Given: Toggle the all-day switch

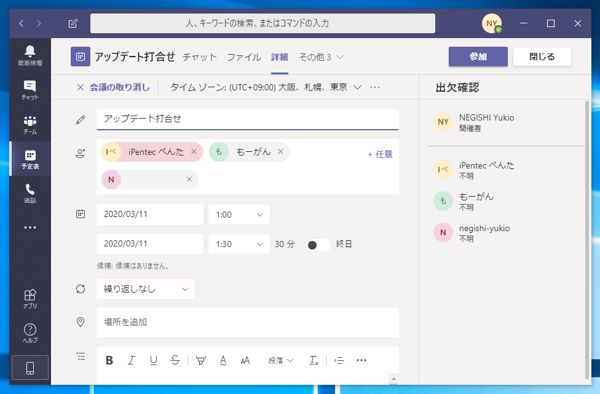Looking at the screenshot, I should pyautogui.click(x=318, y=245).
